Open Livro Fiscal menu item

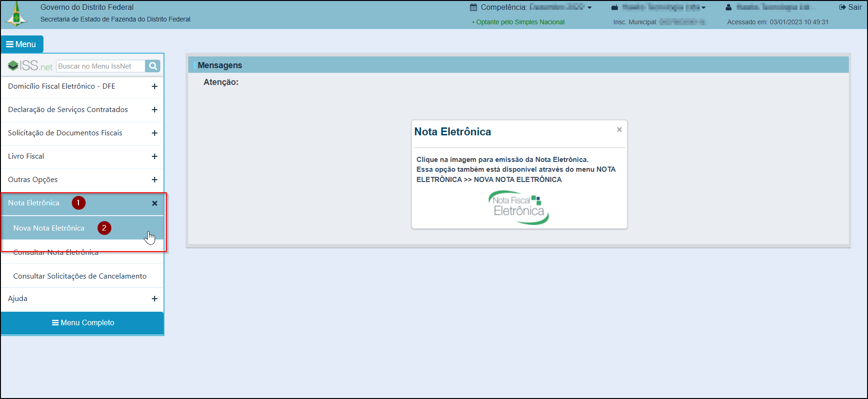[82, 157]
